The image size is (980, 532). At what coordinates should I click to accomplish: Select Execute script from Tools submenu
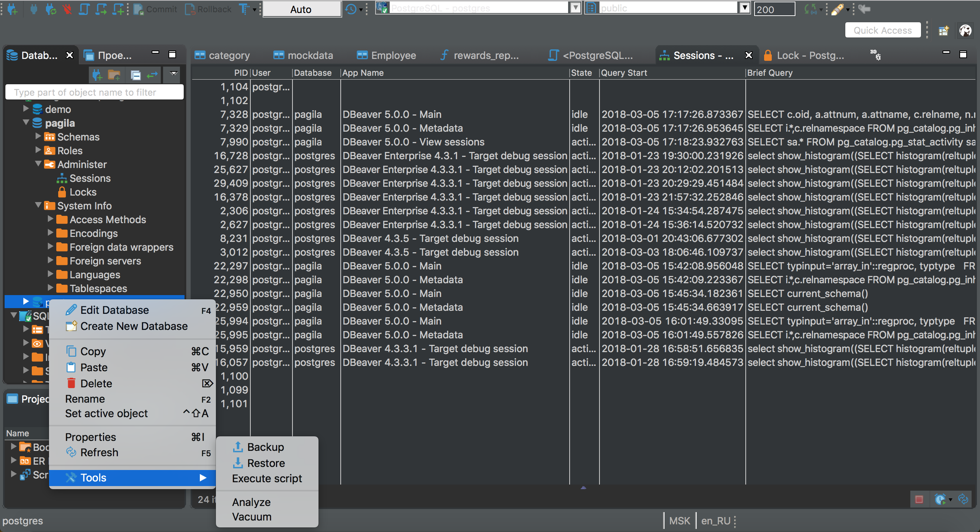point(268,478)
